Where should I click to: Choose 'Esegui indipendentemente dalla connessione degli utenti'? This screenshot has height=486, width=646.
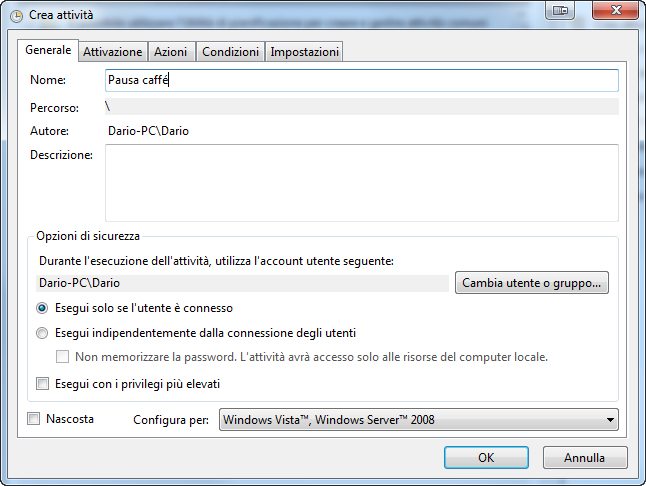point(42,333)
